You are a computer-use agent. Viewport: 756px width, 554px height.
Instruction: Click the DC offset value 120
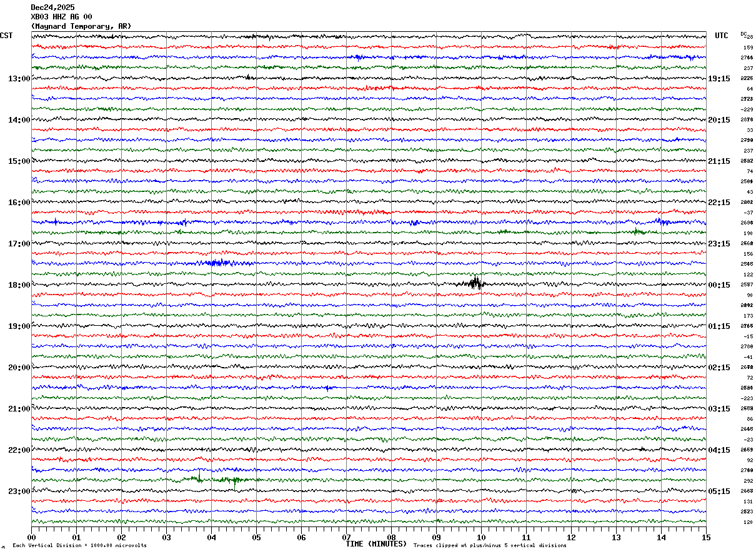click(748, 522)
